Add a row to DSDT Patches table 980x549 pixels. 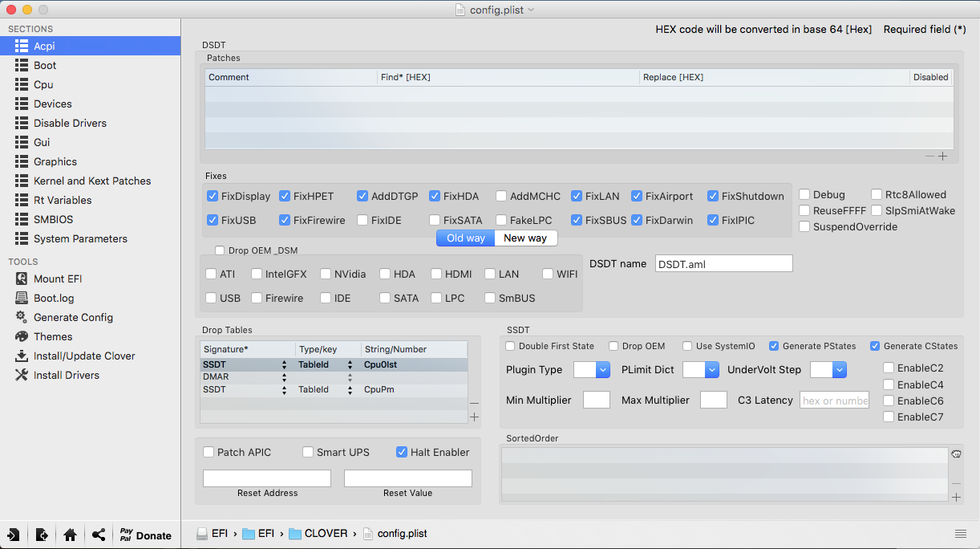pos(943,157)
